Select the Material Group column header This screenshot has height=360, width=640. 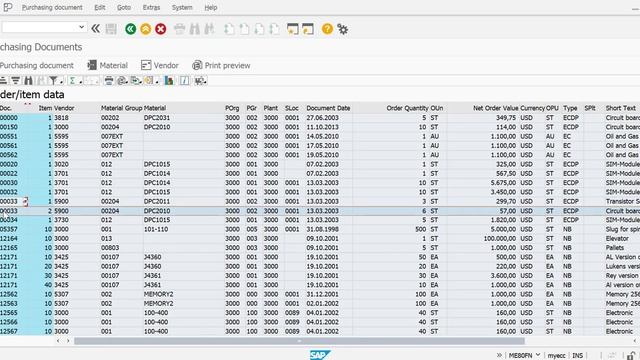point(121,108)
